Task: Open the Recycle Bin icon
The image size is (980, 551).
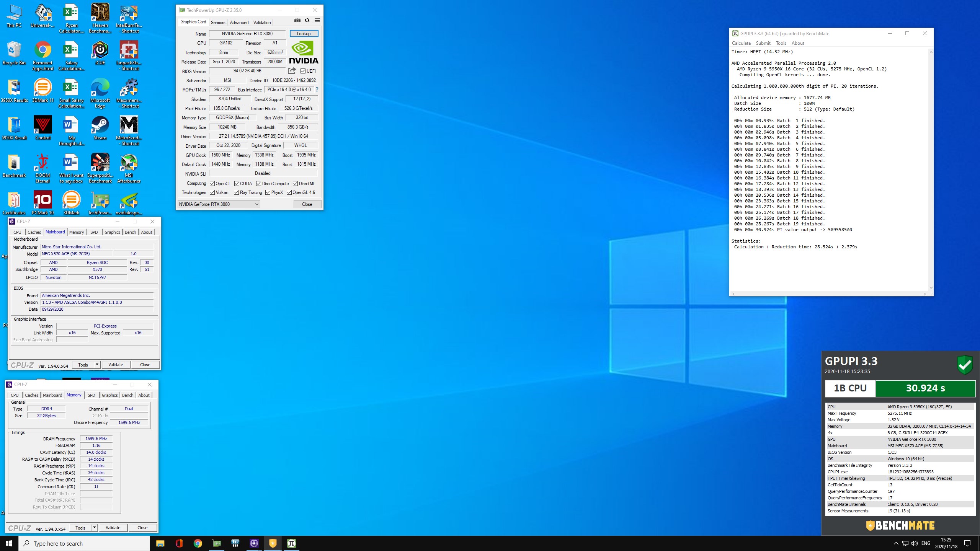Action: tap(14, 52)
